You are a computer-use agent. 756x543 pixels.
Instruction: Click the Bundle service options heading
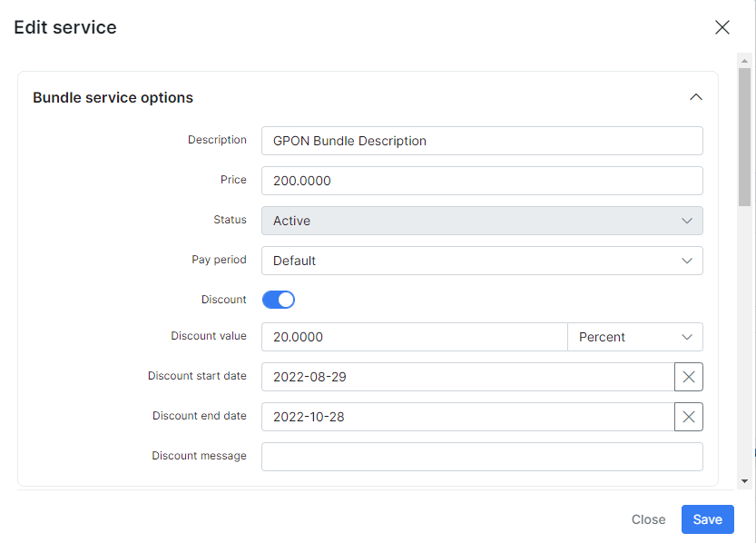point(113,97)
